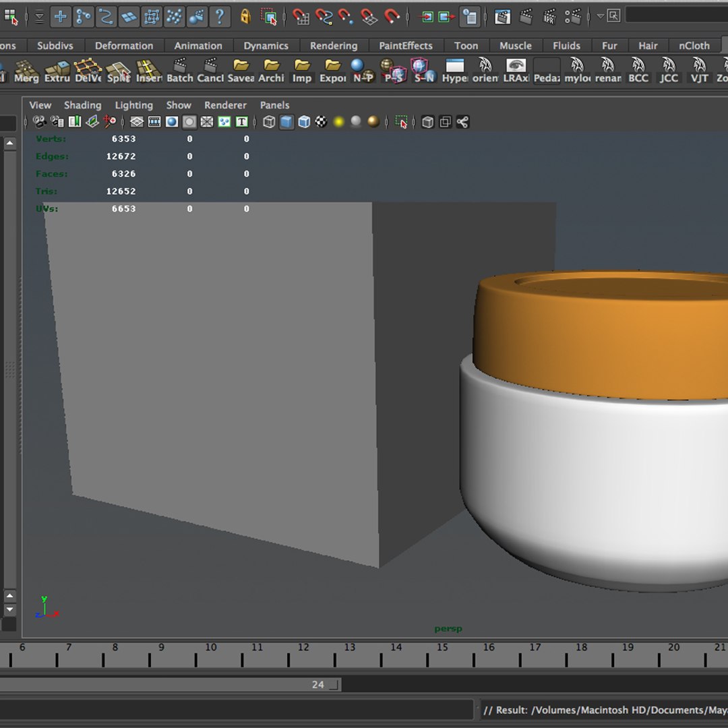
Task: Select the Merge shelf tool
Action: coord(26,71)
